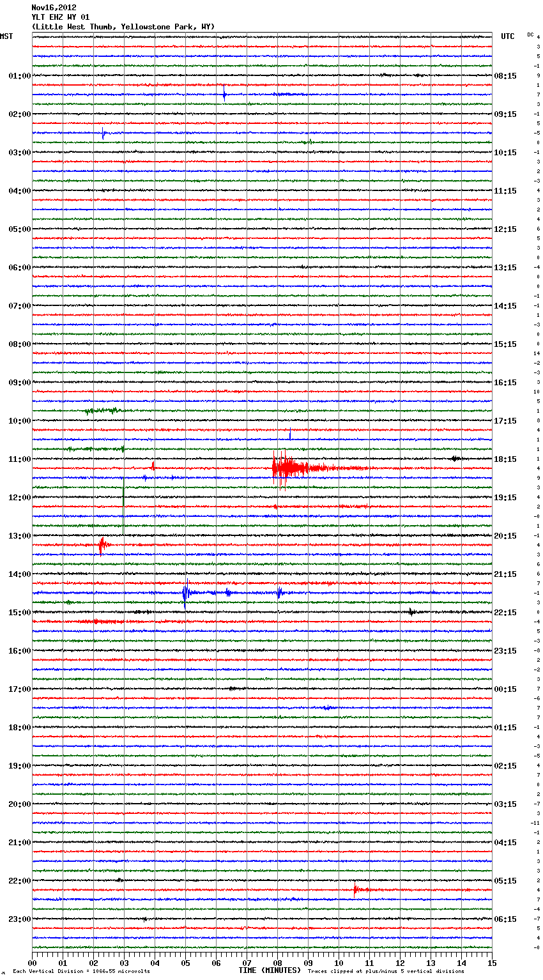This screenshot has width=543, height=980.
Task: Click the 23:15 UTC time label
Action: [505, 651]
